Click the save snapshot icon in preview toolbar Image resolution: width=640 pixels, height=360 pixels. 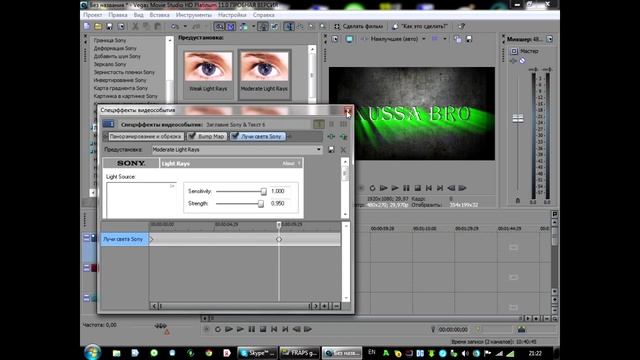point(469,39)
